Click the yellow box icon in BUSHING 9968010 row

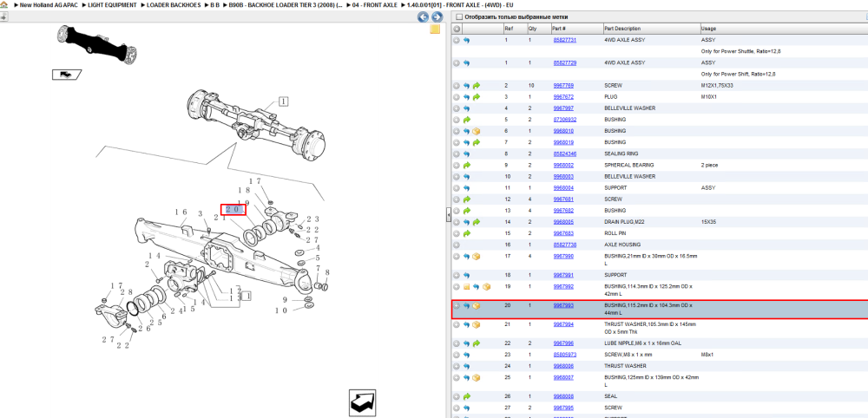click(x=476, y=131)
